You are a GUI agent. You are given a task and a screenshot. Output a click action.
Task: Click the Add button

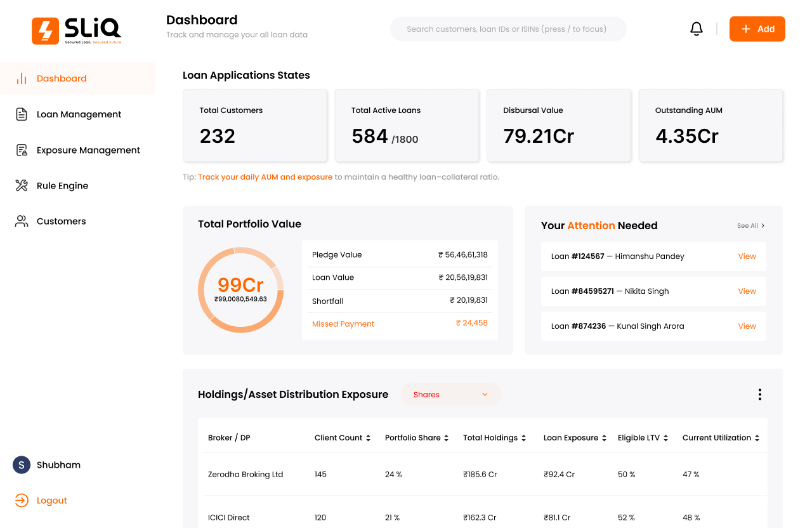click(x=757, y=29)
